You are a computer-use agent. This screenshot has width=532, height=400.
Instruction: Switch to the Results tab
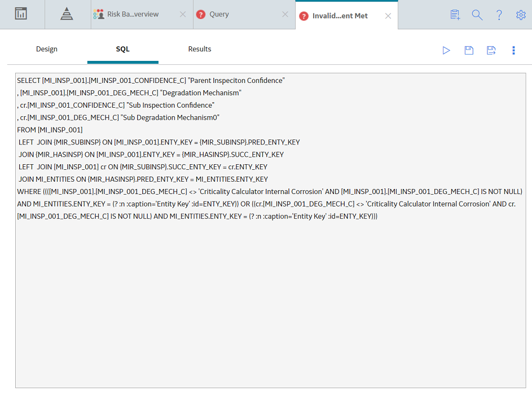click(x=200, y=49)
